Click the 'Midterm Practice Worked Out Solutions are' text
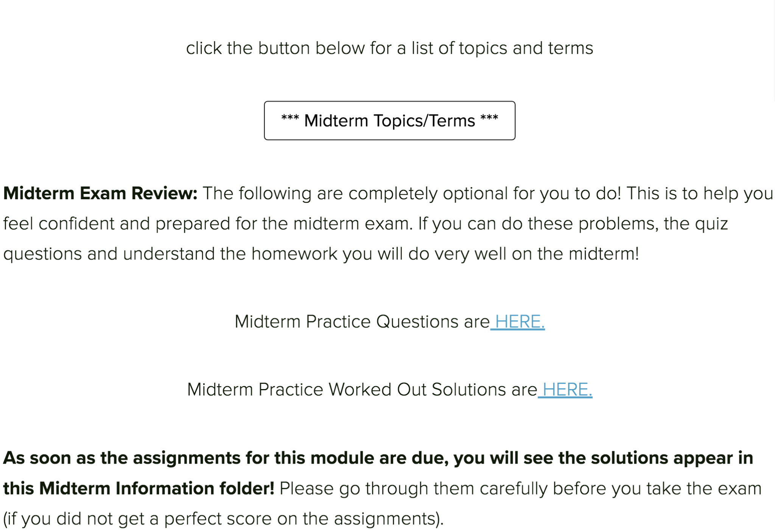Viewport: 775px width, 532px height. 362,390
